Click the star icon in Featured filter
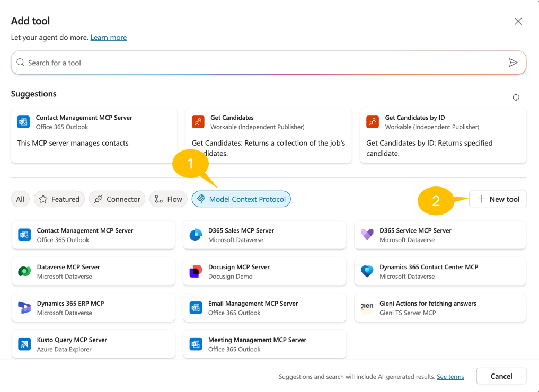This screenshot has width=539, height=392. (x=43, y=199)
